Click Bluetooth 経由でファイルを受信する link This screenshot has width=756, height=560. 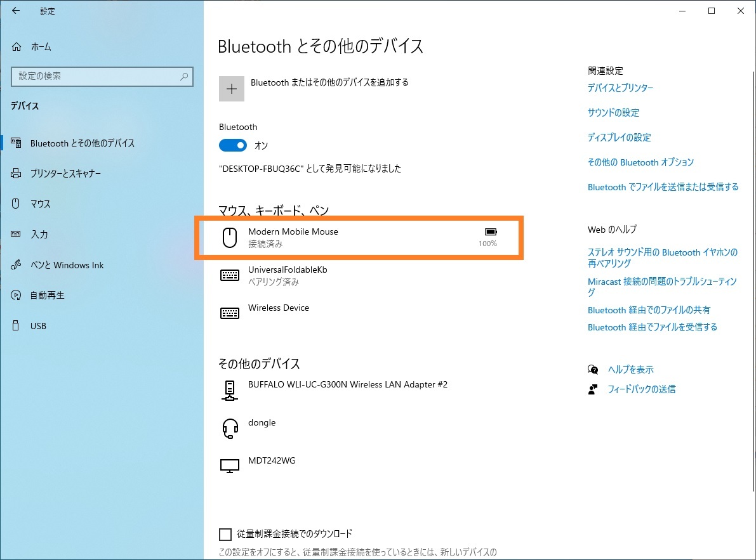tap(653, 327)
